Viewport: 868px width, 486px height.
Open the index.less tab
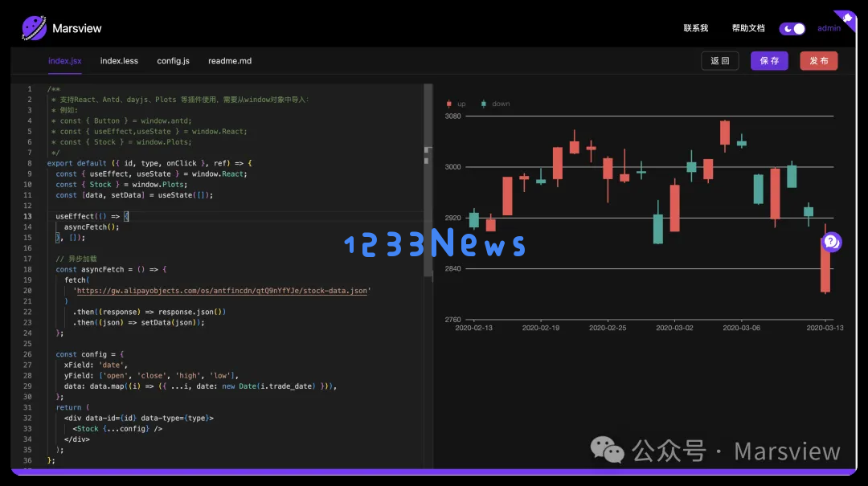[119, 61]
